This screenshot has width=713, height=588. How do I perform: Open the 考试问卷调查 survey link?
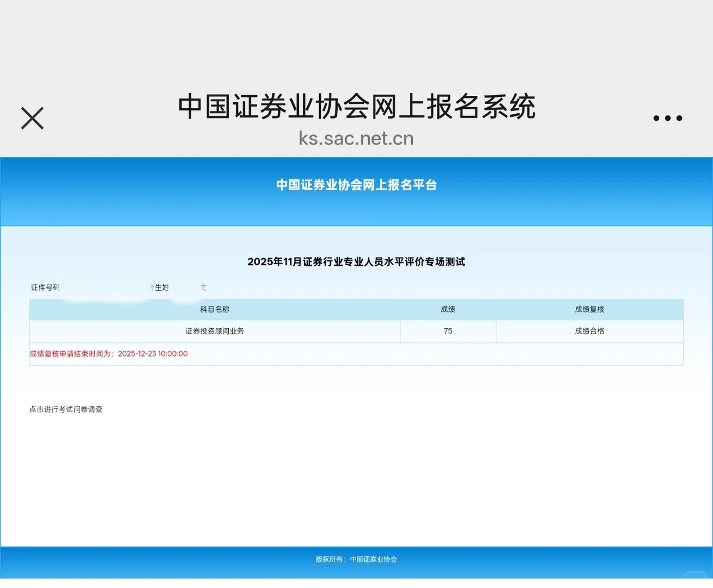point(66,409)
